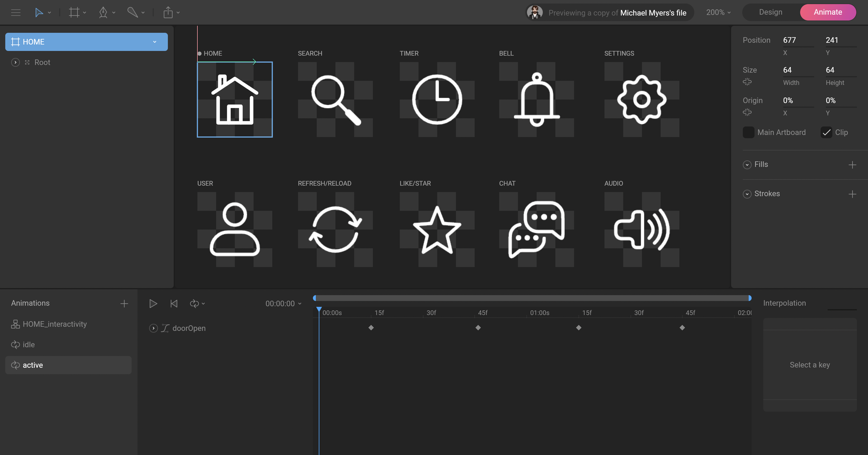Add a new Fill
The width and height of the screenshot is (868, 455).
click(852, 165)
